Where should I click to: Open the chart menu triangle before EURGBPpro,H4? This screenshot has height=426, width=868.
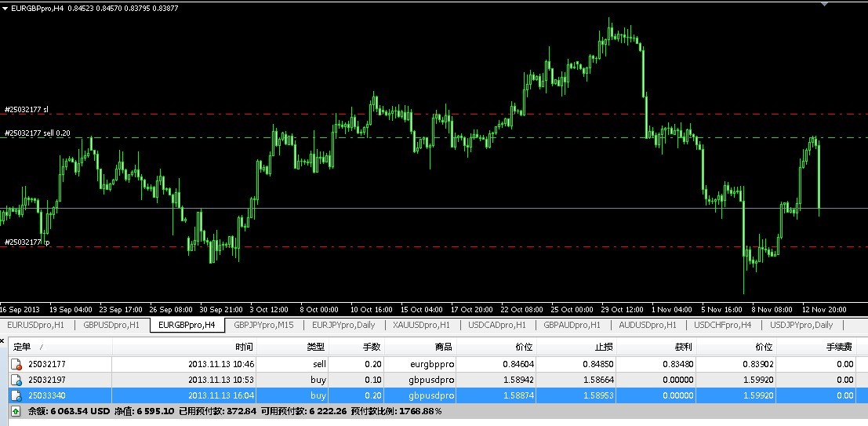[x=5, y=9]
